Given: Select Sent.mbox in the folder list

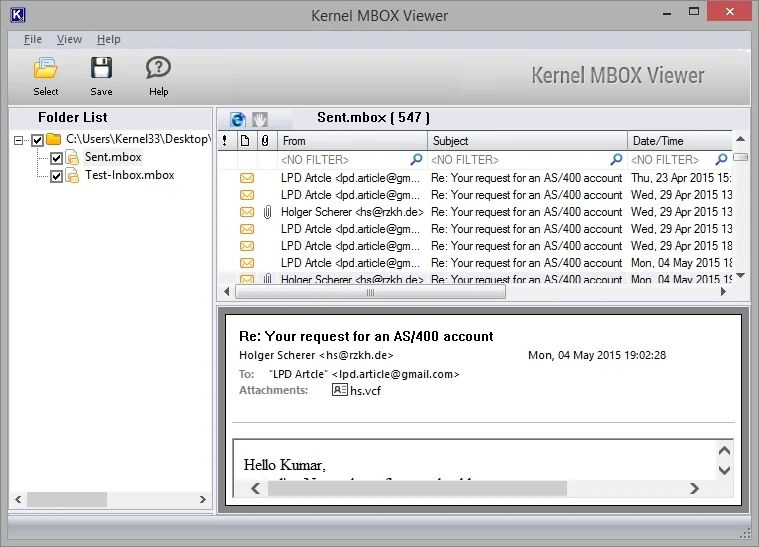Looking at the screenshot, I should [x=113, y=157].
